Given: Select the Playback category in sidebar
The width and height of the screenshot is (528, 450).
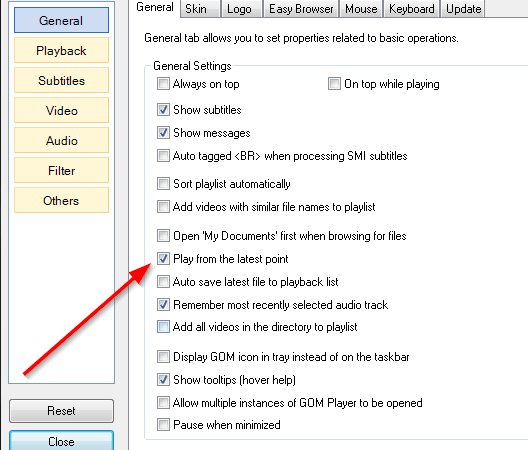Looking at the screenshot, I should coord(61,51).
